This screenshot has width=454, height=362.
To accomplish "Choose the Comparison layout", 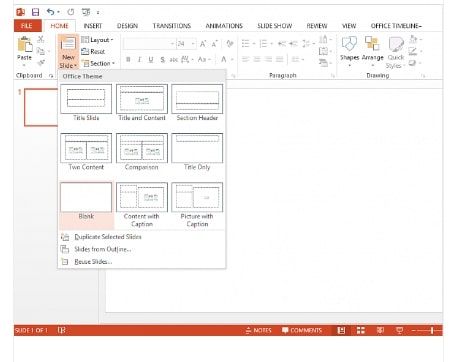I will [142, 152].
